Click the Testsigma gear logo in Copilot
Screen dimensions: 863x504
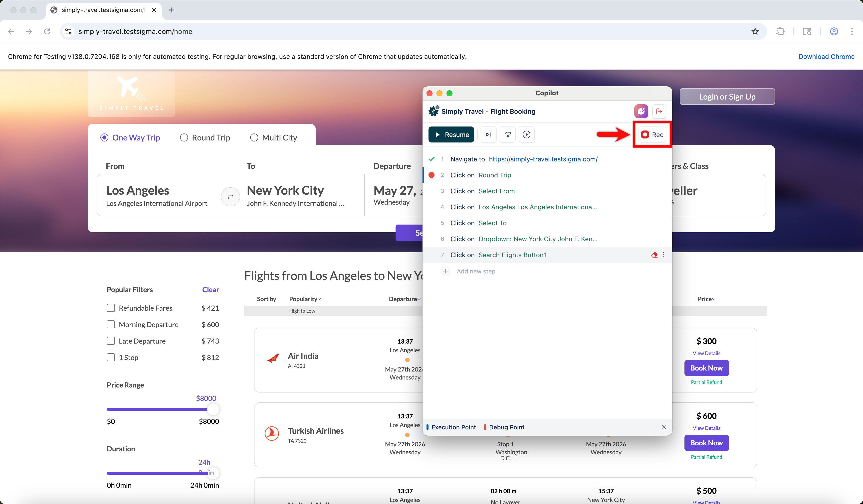click(433, 111)
